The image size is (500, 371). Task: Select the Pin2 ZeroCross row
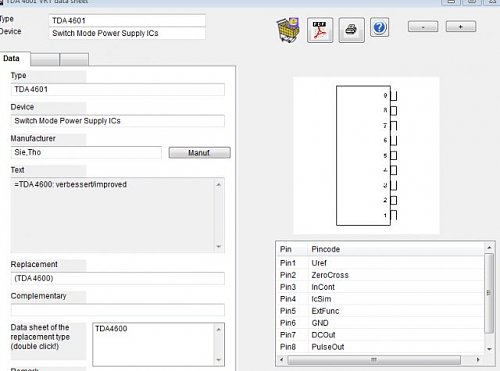tap(380, 275)
